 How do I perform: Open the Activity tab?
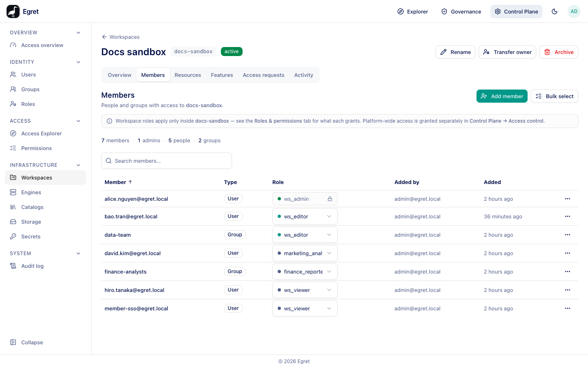tap(304, 75)
